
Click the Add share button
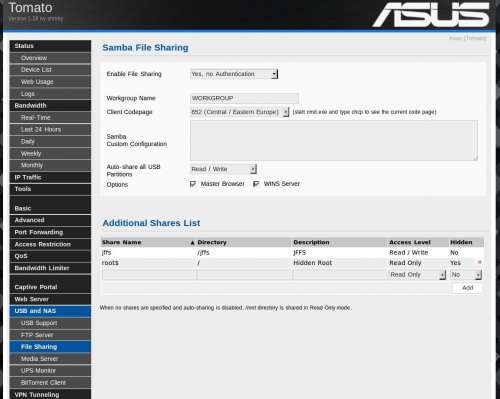(x=467, y=288)
